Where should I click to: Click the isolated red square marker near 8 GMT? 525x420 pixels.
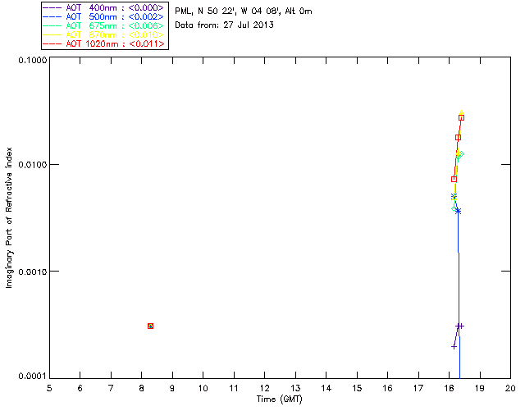pyautogui.click(x=151, y=326)
